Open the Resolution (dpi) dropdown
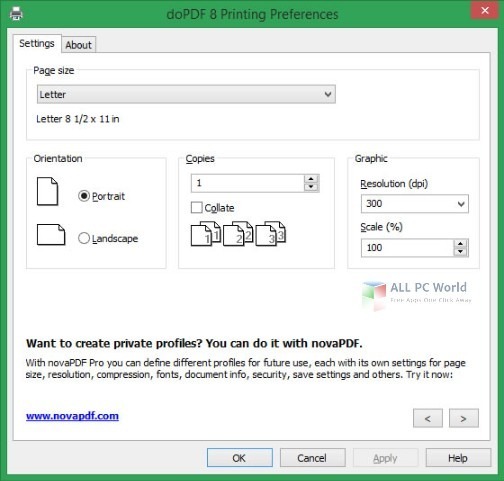This screenshot has width=504, height=481. [x=415, y=204]
